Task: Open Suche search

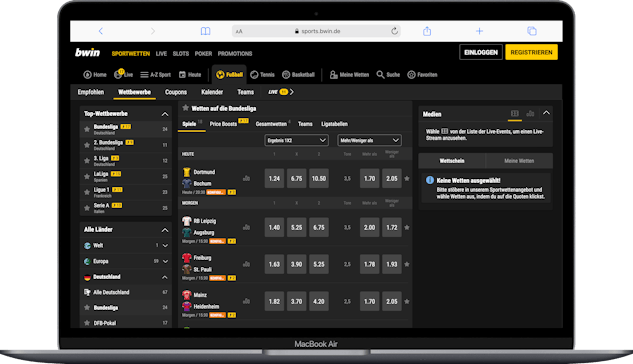Action: point(388,75)
